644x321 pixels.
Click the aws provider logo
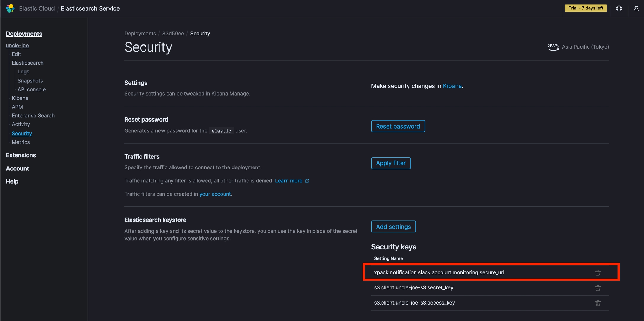553,47
